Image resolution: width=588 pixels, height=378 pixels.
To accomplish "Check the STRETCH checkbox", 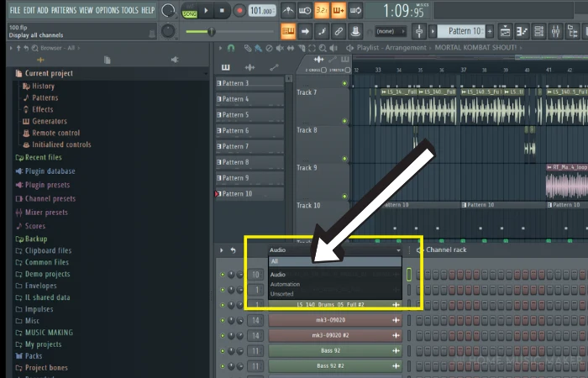I will click(x=348, y=70).
